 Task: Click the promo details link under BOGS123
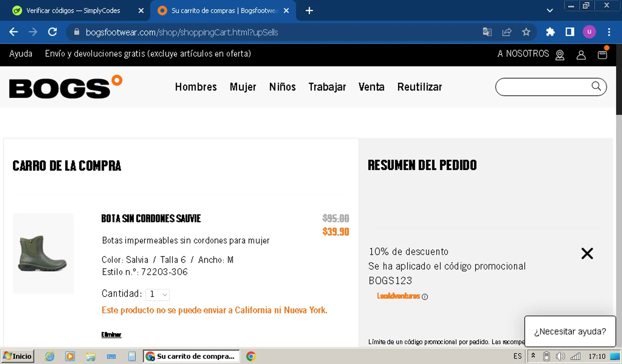(x=398, y=296)
